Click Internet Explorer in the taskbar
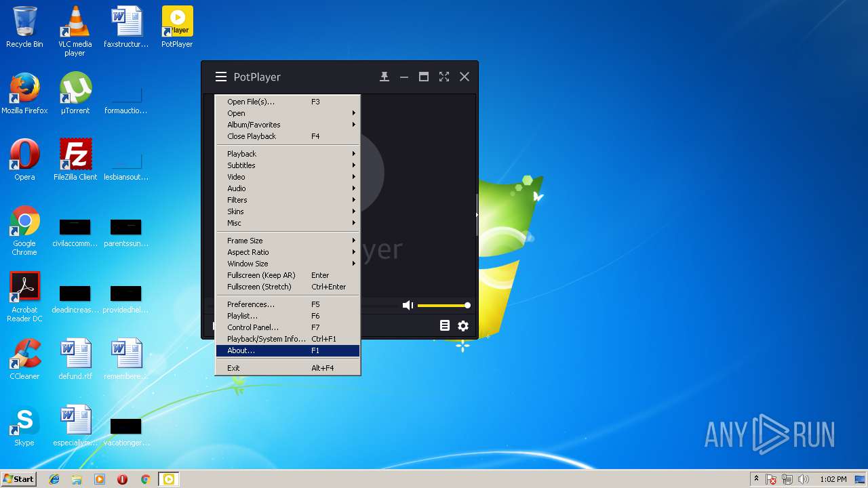Image resolution: width=868 pixels, height=488 pixels. pos(54,479)
